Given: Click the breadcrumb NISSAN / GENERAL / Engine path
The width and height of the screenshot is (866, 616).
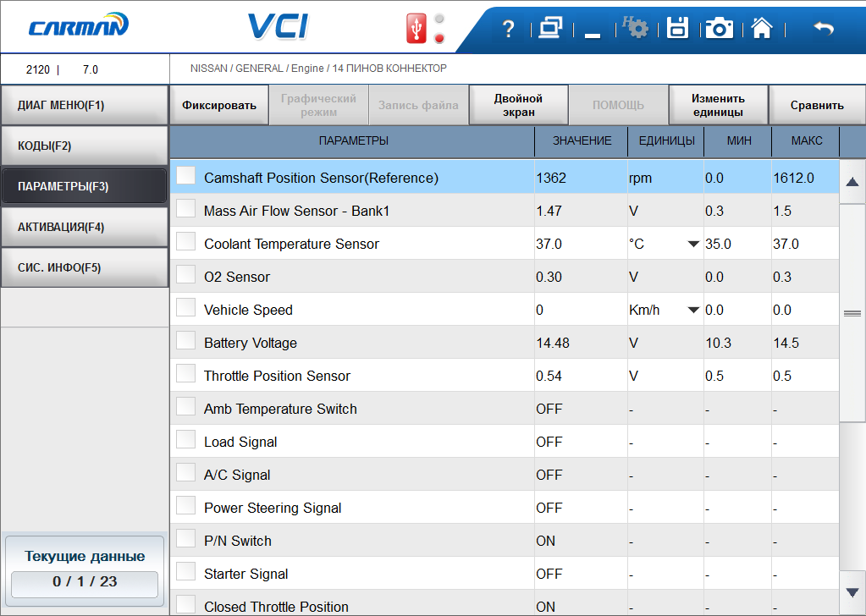Looking at the screenshot, I should [x=318, y=69].
